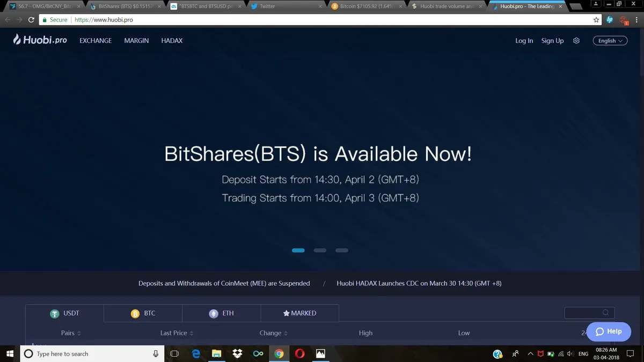Click the HP extension icon in Chrome
Viewport: 644px width, 362px height.
click(610, 20)
